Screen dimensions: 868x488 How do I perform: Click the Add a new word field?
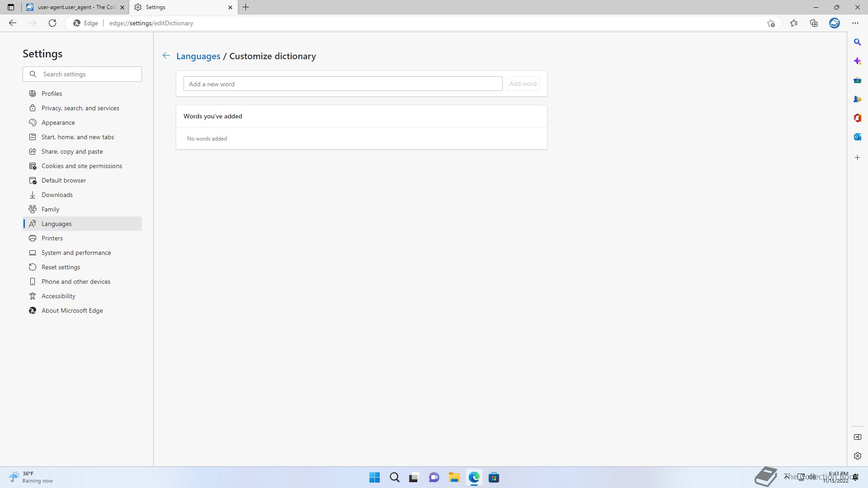coord(343,84)
